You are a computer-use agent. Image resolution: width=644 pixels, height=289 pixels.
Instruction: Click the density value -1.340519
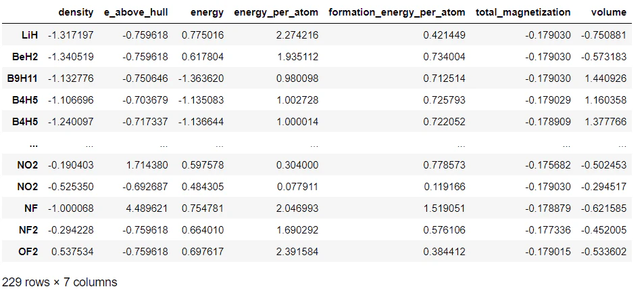click(71, 57)
